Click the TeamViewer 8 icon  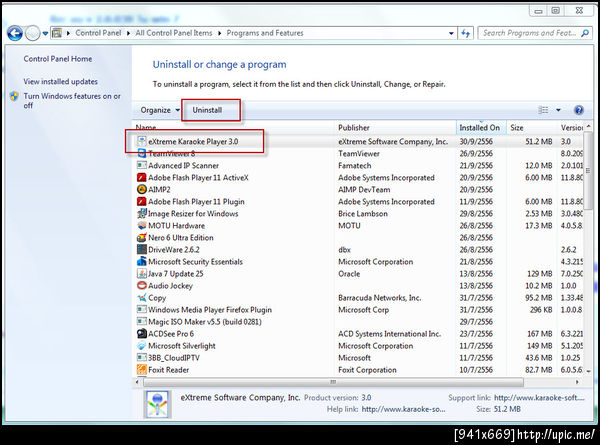tap(142, 153)
